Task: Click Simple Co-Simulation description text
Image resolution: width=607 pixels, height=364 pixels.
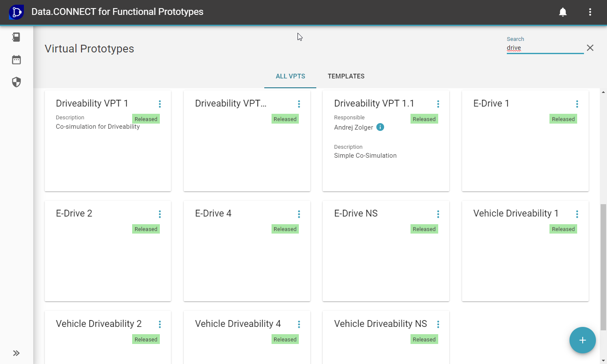Action: point(365,156)
